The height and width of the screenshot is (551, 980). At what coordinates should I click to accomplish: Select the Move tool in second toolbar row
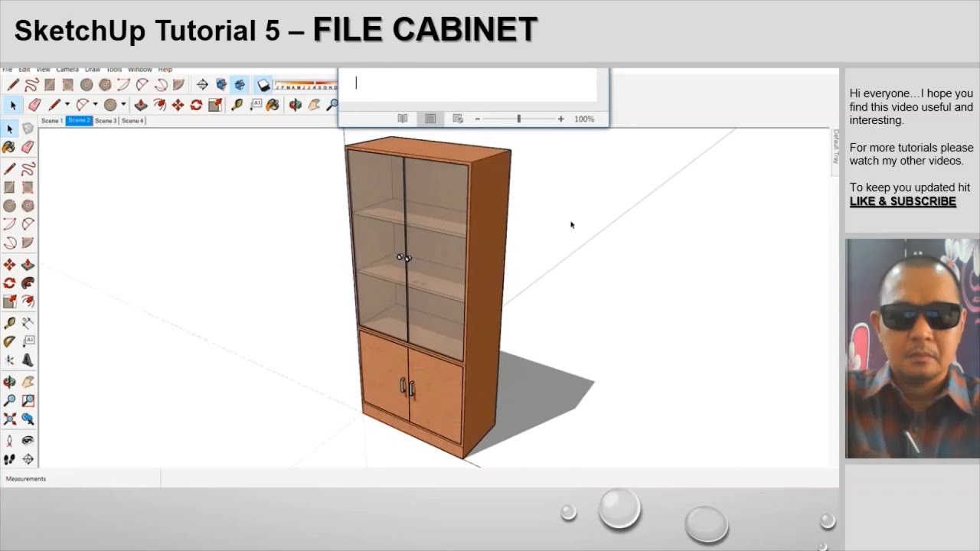point(178,105)
